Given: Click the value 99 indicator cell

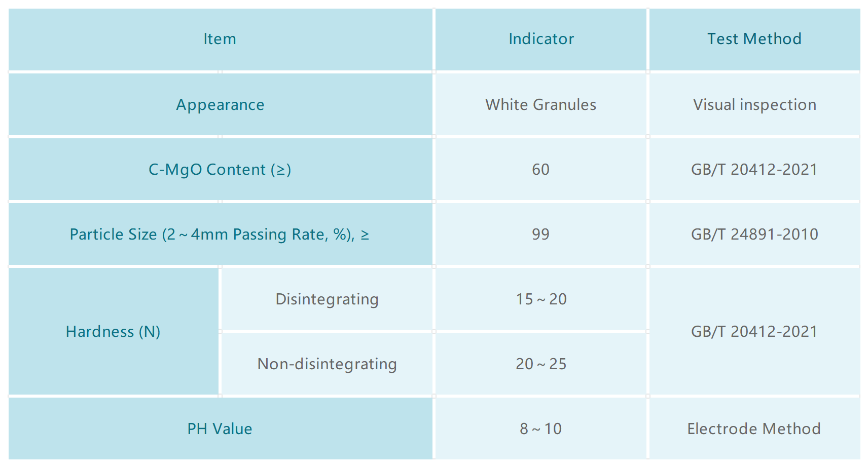Looking at the screenshot, I should pyautogui.click(x=540, y=235).
